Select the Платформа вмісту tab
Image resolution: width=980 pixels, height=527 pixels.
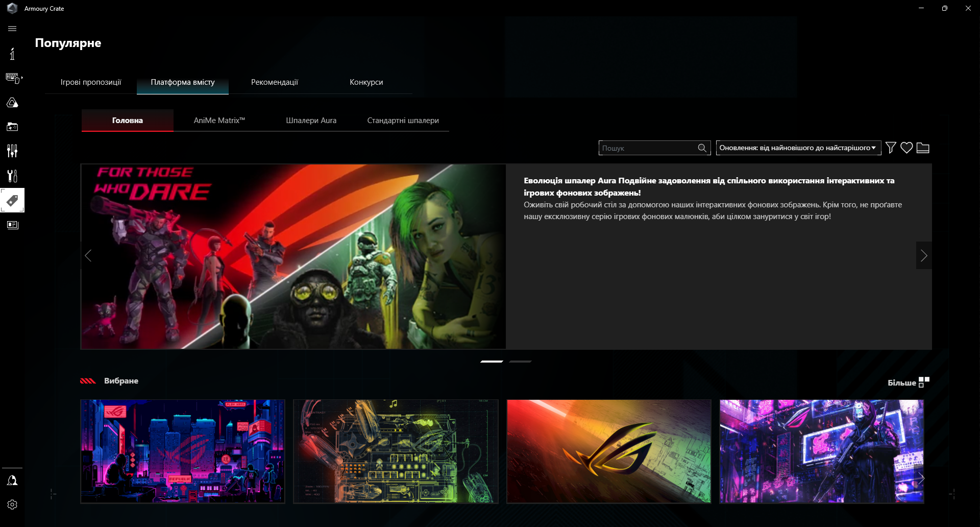[183, 82]
